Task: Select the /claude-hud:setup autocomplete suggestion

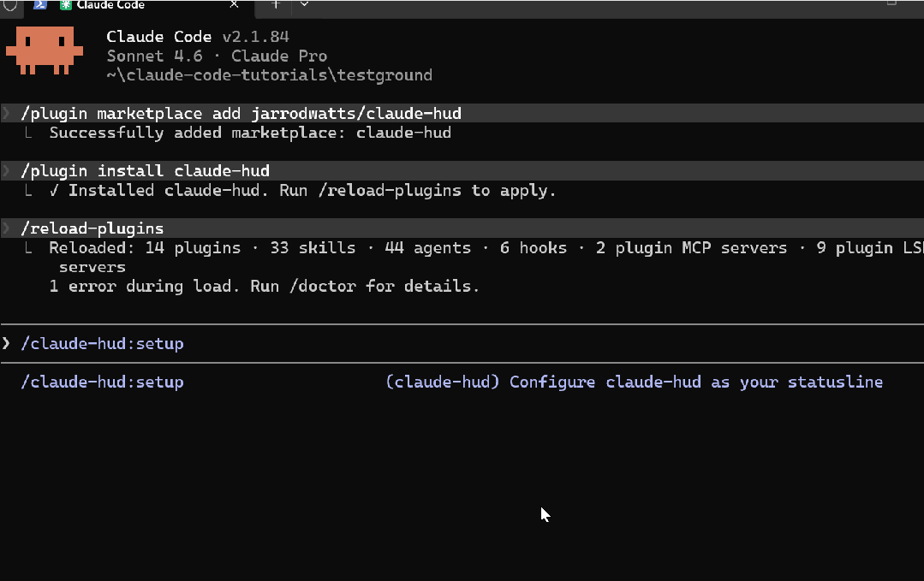Action: pyautogui.click(x=102, y=382)
